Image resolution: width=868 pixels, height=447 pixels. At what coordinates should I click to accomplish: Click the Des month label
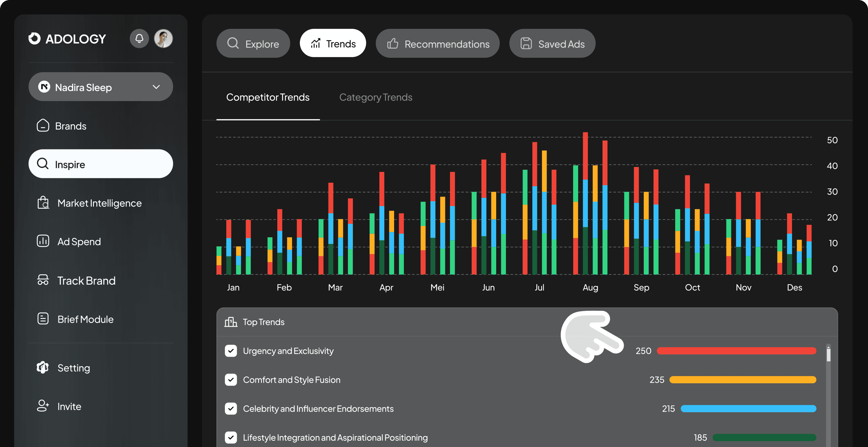click(x=794, y=287)
